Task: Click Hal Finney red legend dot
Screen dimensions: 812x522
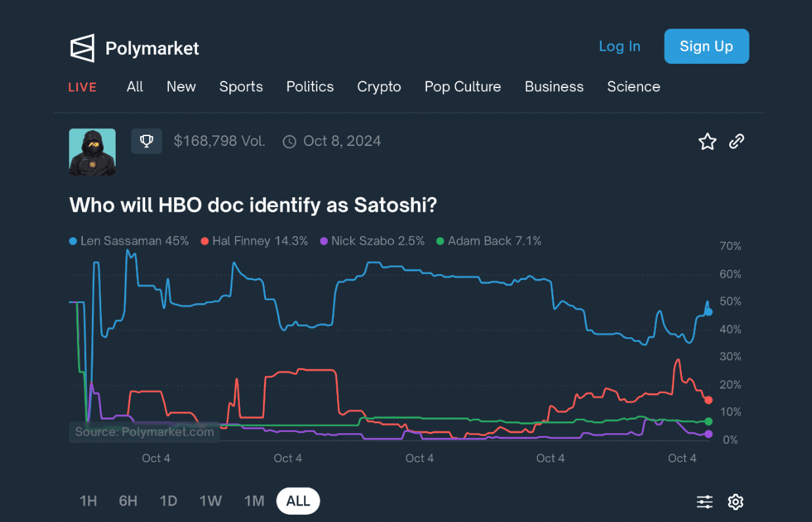Action: click(x=205, y=241)
